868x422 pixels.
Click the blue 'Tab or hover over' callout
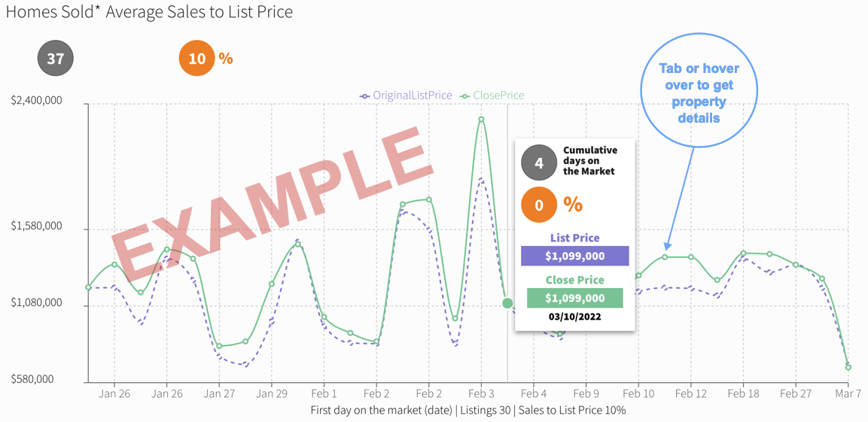point(699,93)
